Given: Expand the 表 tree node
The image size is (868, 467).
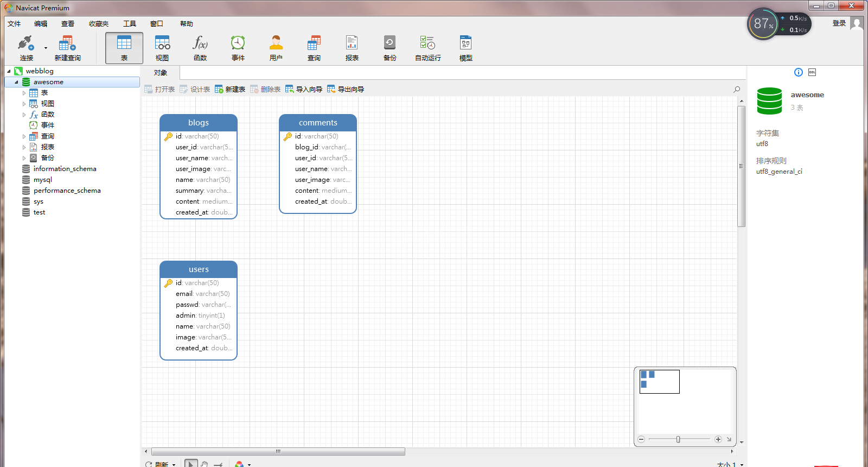Looking at the screenshot, I should 24,93.
